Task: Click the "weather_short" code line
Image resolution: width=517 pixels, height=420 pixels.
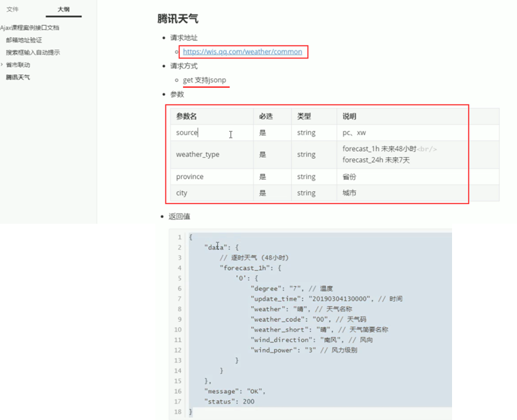Action: [319, 329]
